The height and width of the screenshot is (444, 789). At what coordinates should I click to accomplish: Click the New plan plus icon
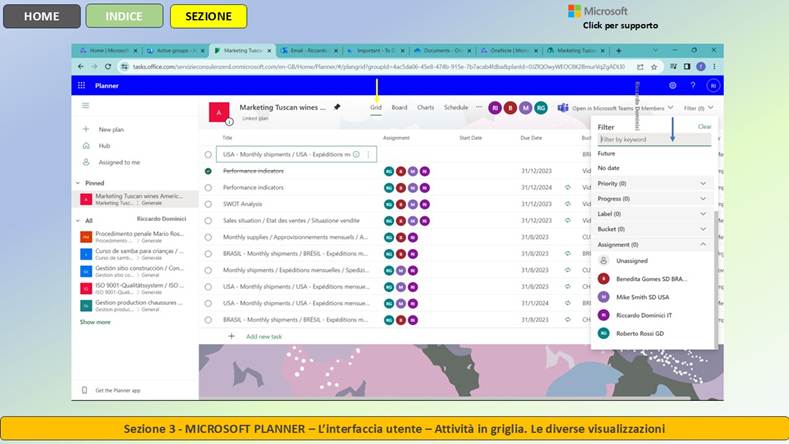point(86,129)
